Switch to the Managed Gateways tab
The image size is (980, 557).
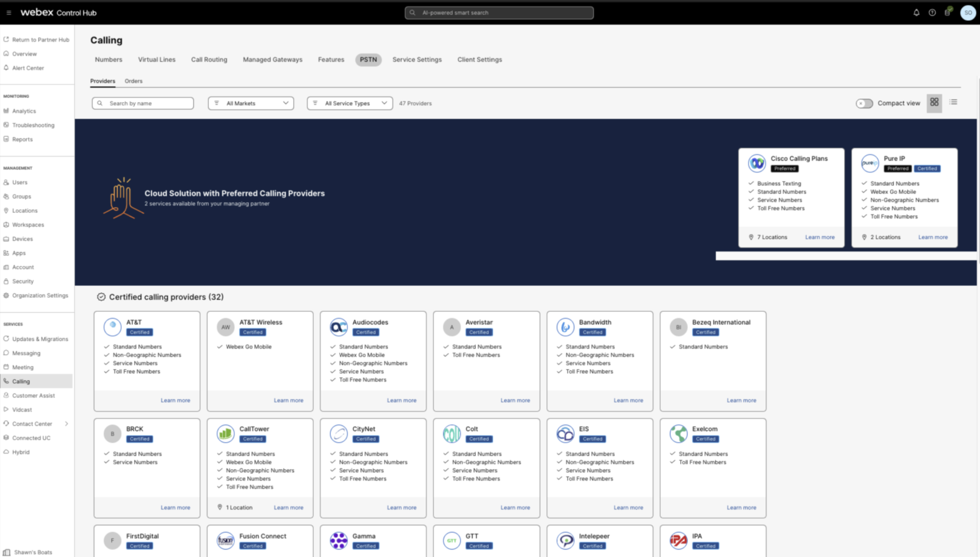tap(273, 60)
